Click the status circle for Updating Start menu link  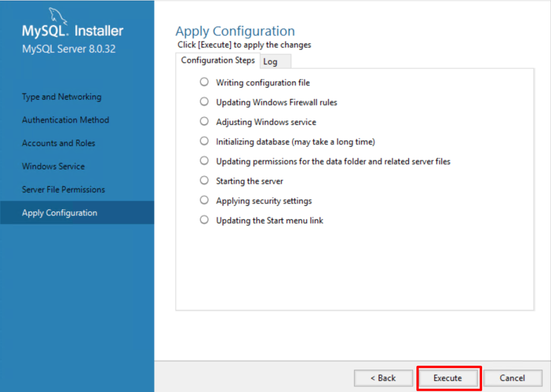tap(204, 219)
